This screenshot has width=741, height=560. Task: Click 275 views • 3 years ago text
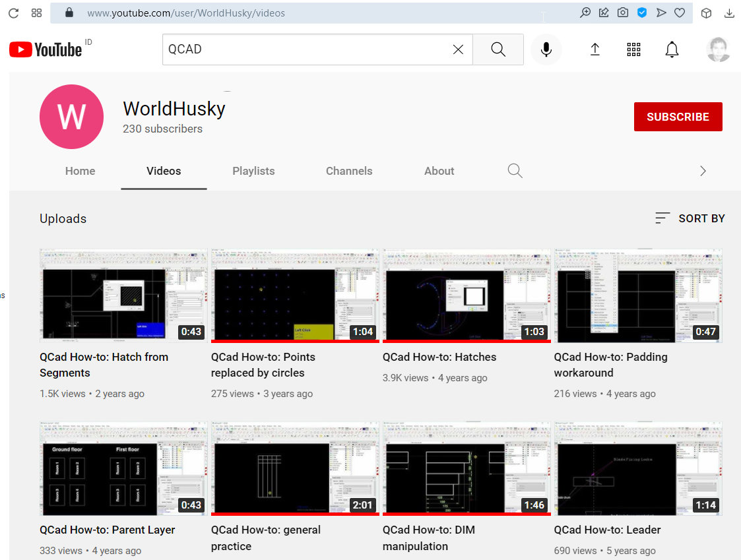[x=262, y=394]
